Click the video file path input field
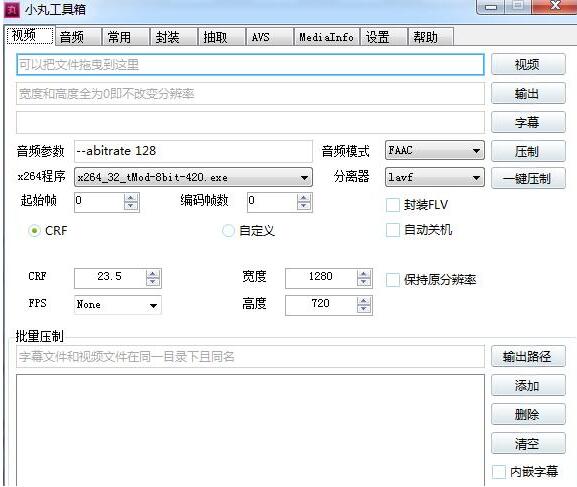Image resolution: width=577 pixels, height=487 pixels. point(250,65)
